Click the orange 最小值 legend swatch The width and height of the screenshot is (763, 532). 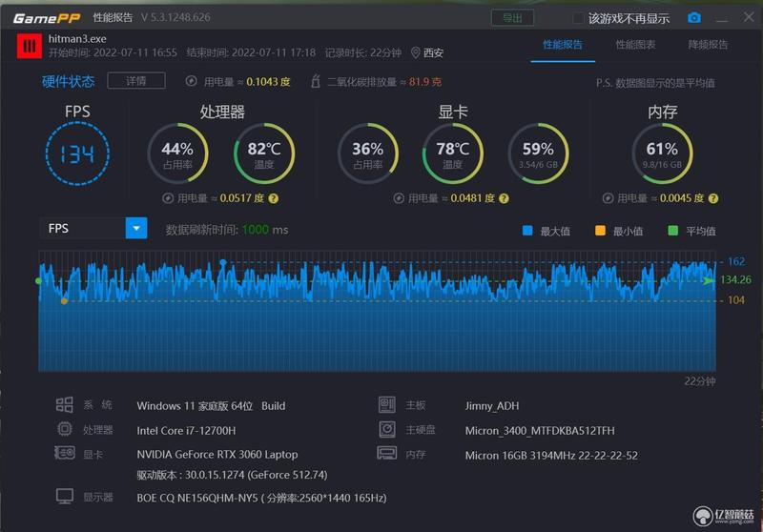(600, 231)
